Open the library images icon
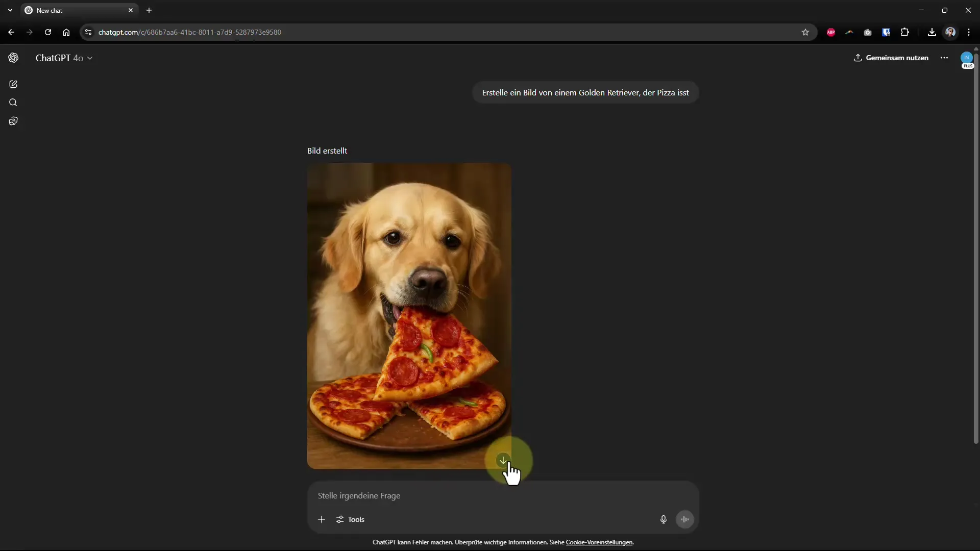 (13, 121)
